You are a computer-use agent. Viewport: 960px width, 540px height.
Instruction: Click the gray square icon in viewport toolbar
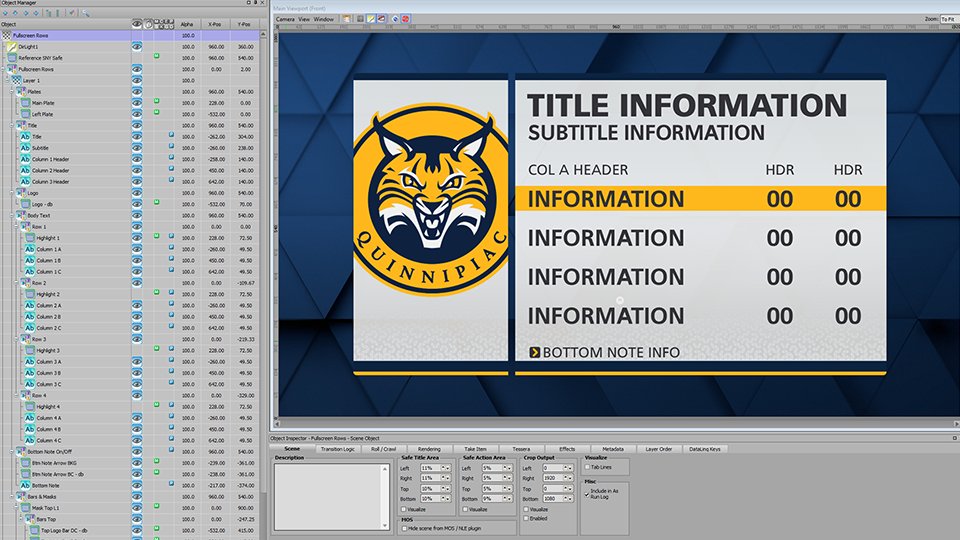click(360, 19)
